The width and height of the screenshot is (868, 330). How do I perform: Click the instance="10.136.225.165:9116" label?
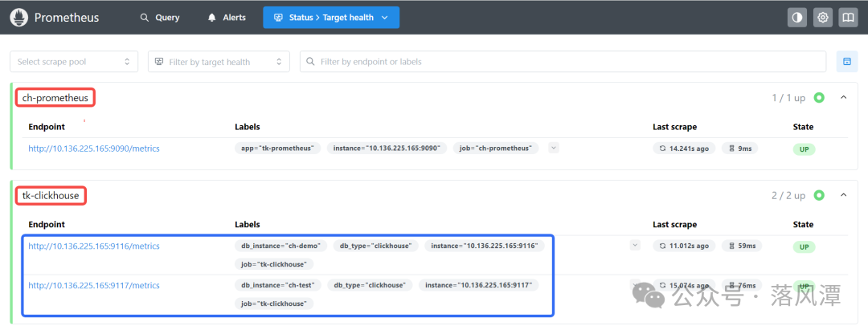(x=485, y=246)
